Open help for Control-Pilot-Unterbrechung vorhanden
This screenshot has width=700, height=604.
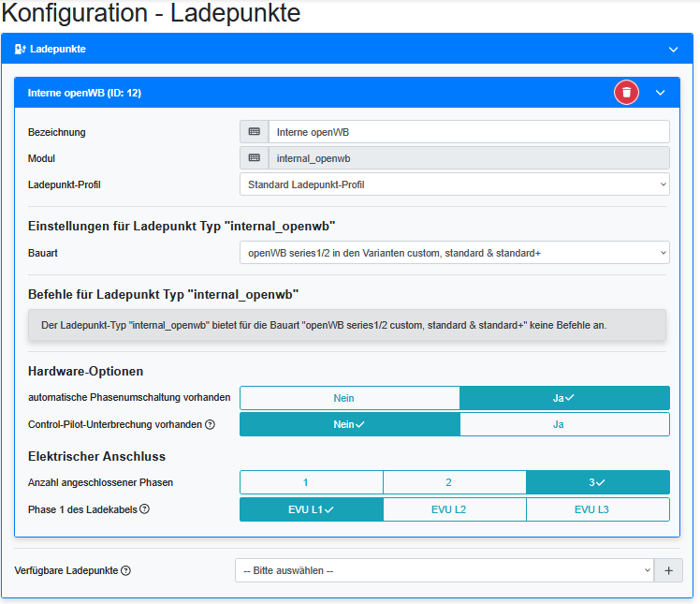[x=210, y=424]
